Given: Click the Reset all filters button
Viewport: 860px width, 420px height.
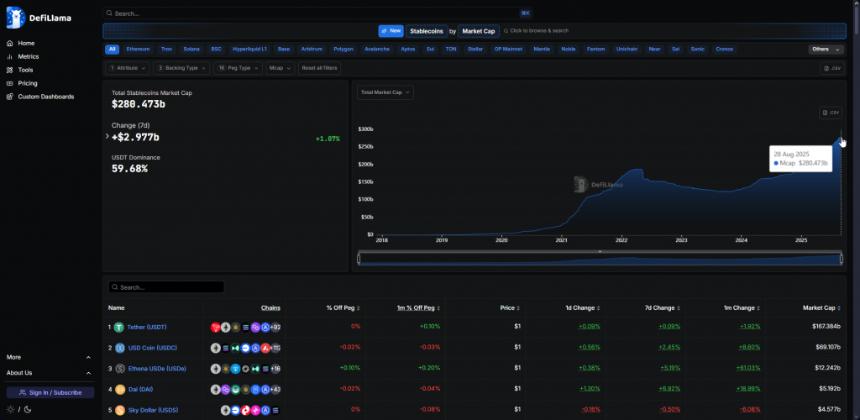Looking at the screenshot, I should (319, 69).
